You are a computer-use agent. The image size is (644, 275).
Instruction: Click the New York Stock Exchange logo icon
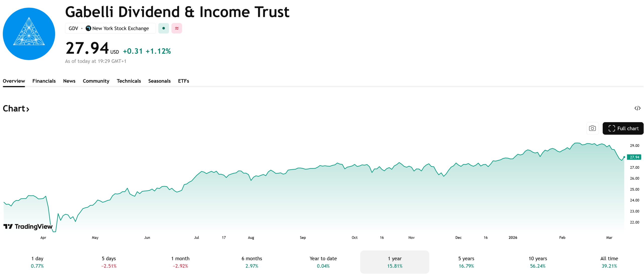click(88, 28)
